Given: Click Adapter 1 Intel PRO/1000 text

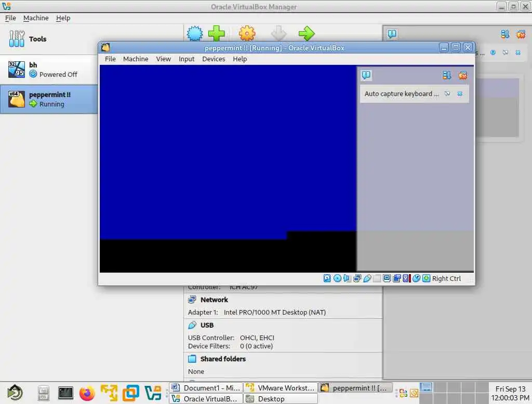Looking at the screenshot, I should tap(257, 313).
